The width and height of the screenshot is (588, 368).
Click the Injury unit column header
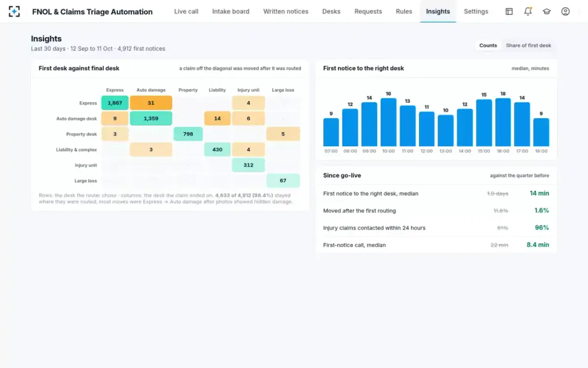click(248, 90)
